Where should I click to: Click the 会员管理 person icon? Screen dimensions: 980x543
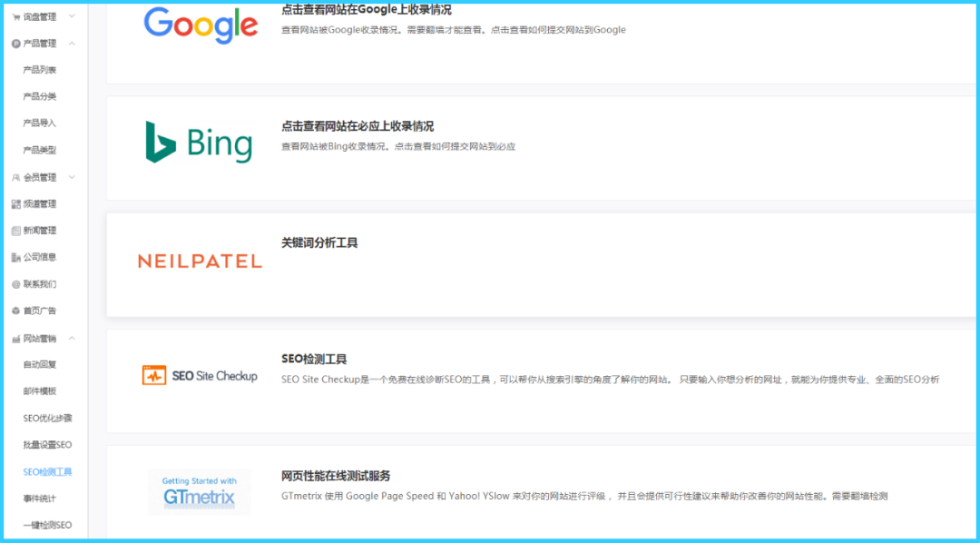point(16,178)
